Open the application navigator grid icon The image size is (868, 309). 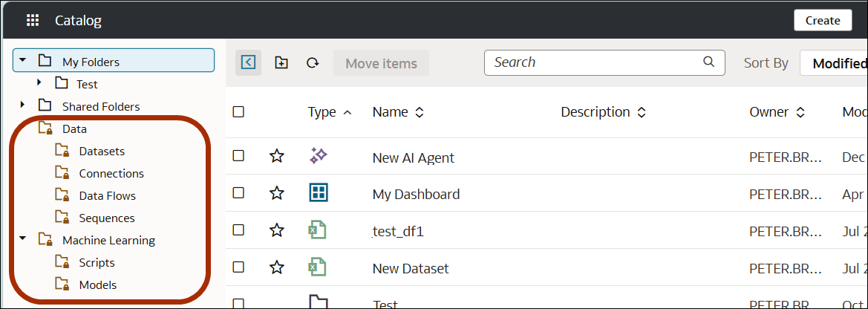point(33,21)
